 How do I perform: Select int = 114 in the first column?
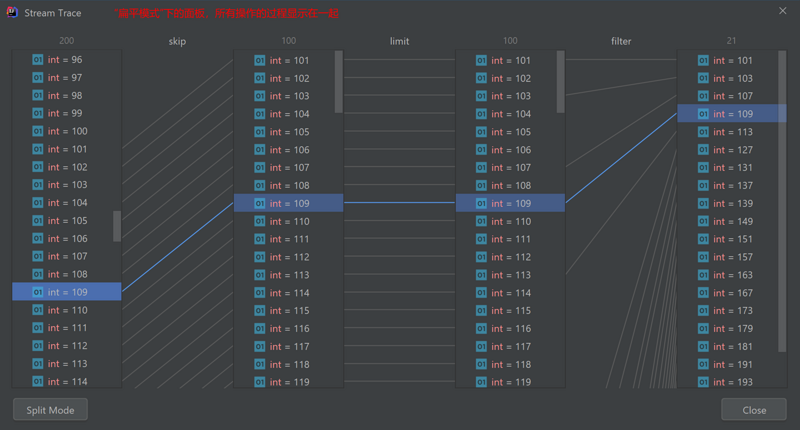pyautogui.click(x=67, y=381)
